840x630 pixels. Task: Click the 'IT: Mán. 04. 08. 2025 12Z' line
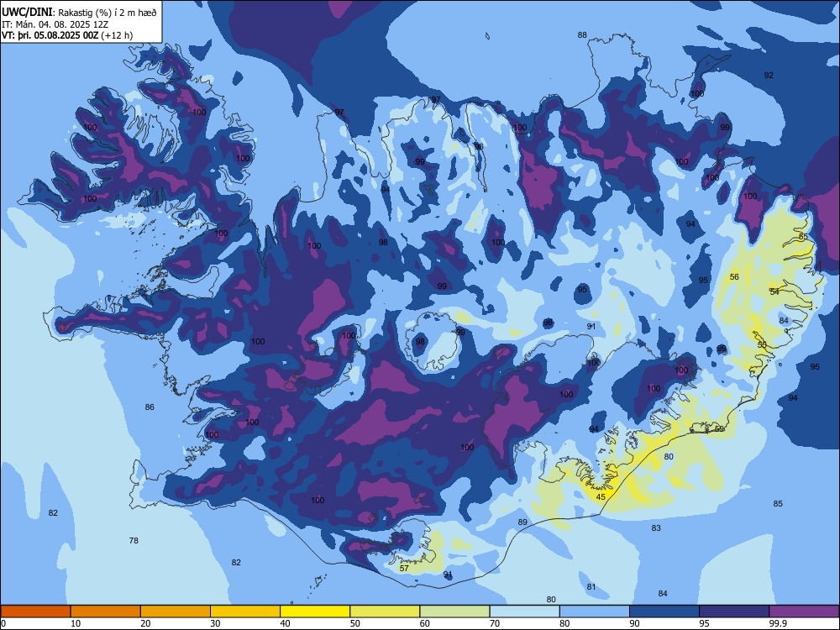55,24
